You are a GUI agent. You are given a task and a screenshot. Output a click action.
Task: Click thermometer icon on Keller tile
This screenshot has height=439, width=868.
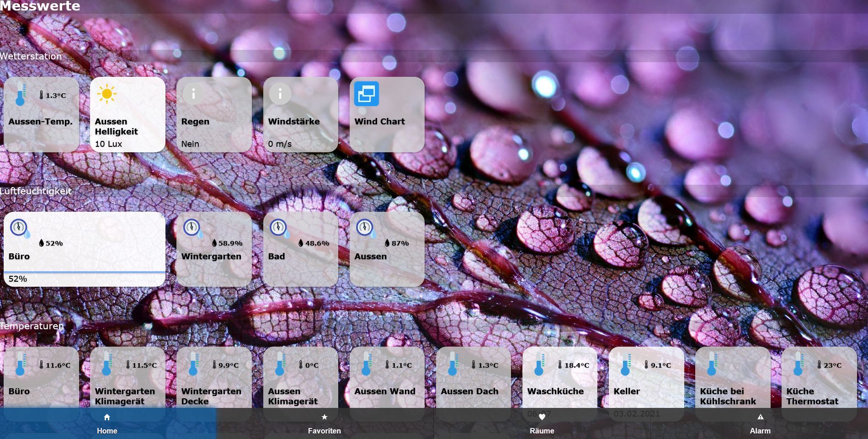tap(626, 364)
